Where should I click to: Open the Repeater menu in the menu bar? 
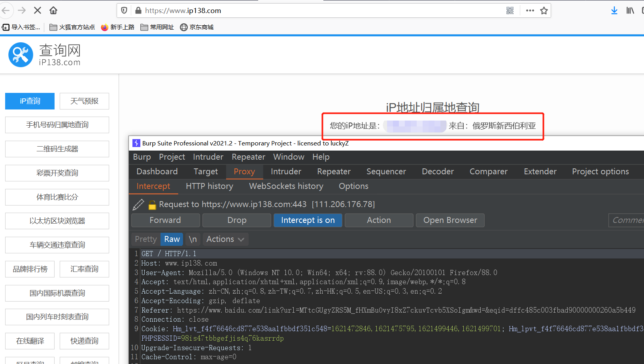249,157
